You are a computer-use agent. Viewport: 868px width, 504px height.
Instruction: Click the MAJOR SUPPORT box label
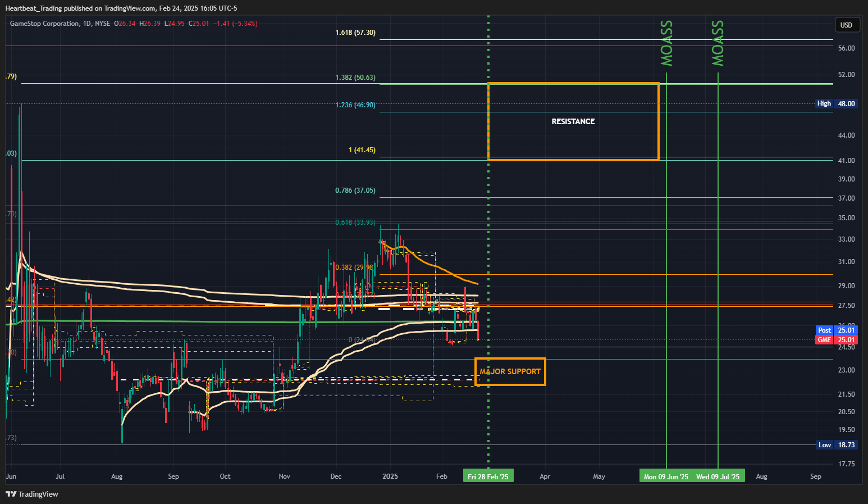click(x=510, y=371)
